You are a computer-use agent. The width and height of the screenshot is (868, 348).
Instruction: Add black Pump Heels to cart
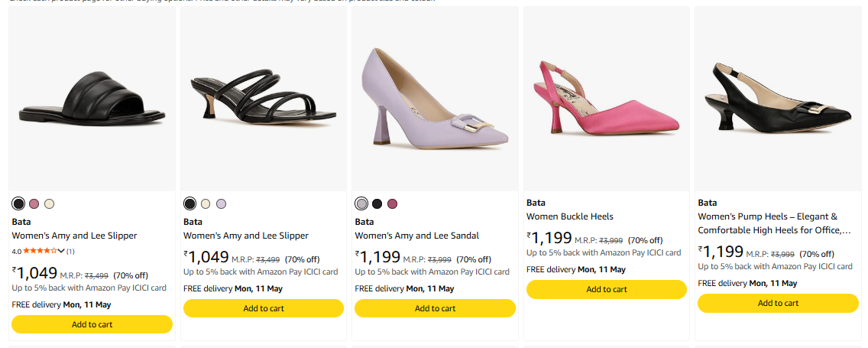(779, 303)
